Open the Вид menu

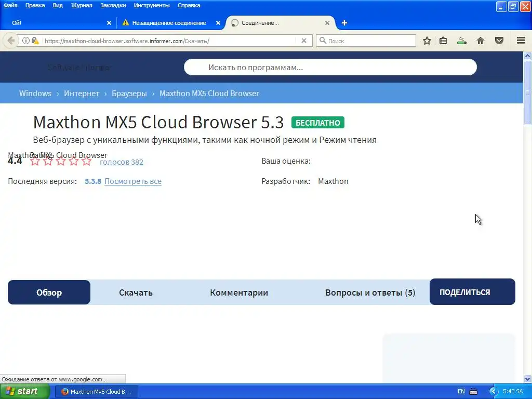click(x=58, y=5)
